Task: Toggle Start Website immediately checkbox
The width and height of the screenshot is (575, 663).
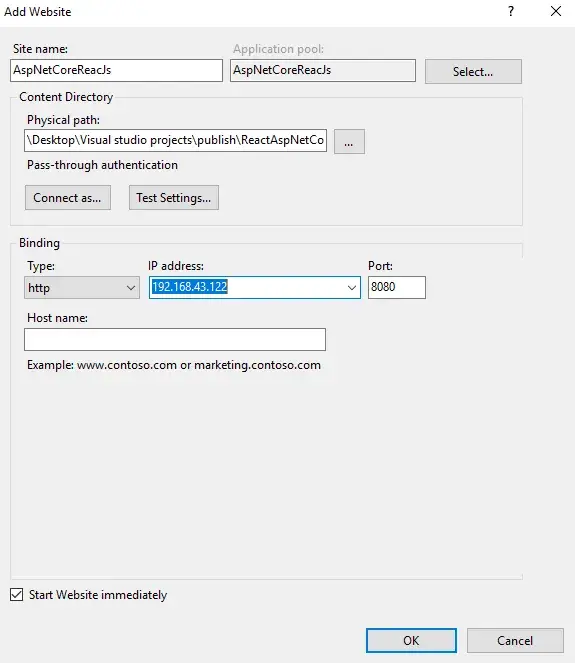Action: (x=16, y=595)
